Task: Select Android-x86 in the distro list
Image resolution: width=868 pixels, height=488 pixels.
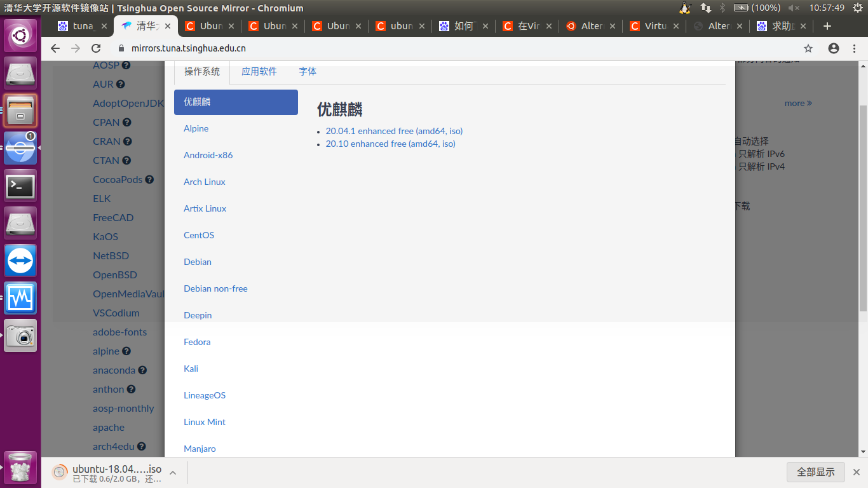Action: point(236,155)
